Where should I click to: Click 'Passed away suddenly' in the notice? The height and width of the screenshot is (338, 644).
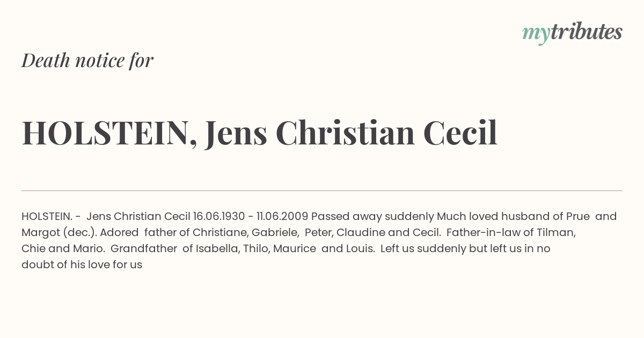click(373, 217)
